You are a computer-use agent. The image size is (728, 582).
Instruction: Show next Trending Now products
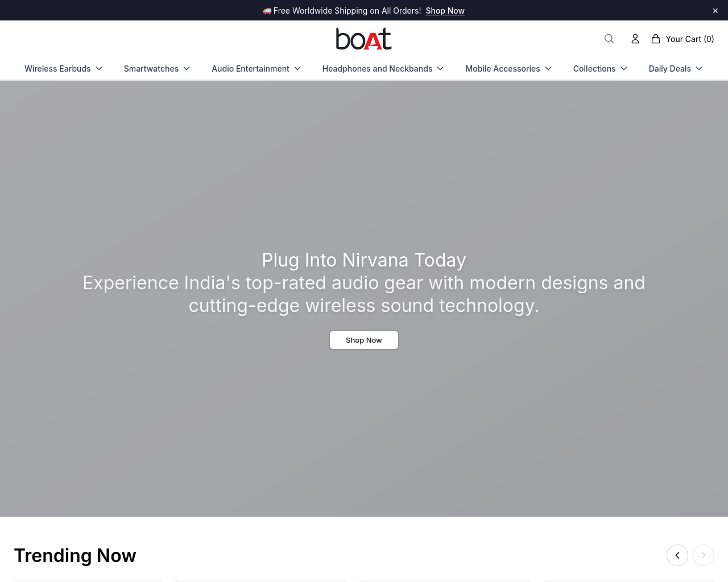click(x=704, y=555)
